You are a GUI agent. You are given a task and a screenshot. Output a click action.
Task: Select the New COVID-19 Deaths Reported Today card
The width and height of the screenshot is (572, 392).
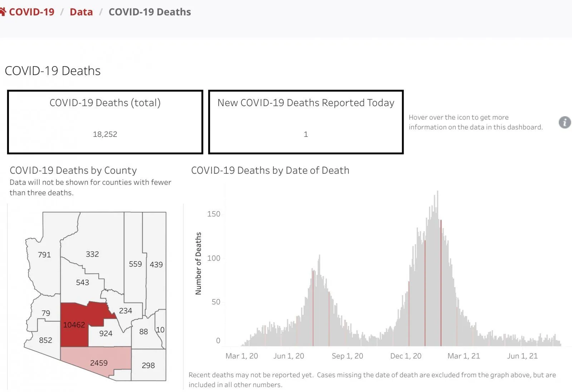pyautogui.click(x=306, y=122)
